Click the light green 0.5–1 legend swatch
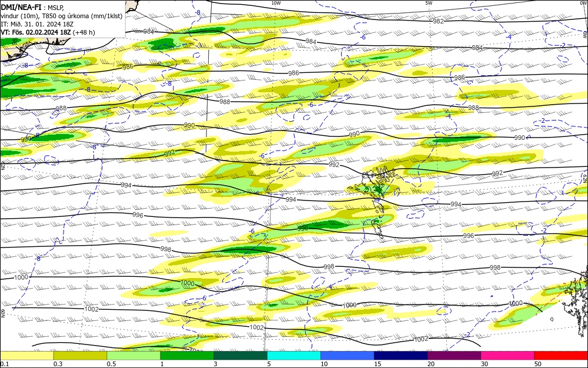 tap(133, 356)
